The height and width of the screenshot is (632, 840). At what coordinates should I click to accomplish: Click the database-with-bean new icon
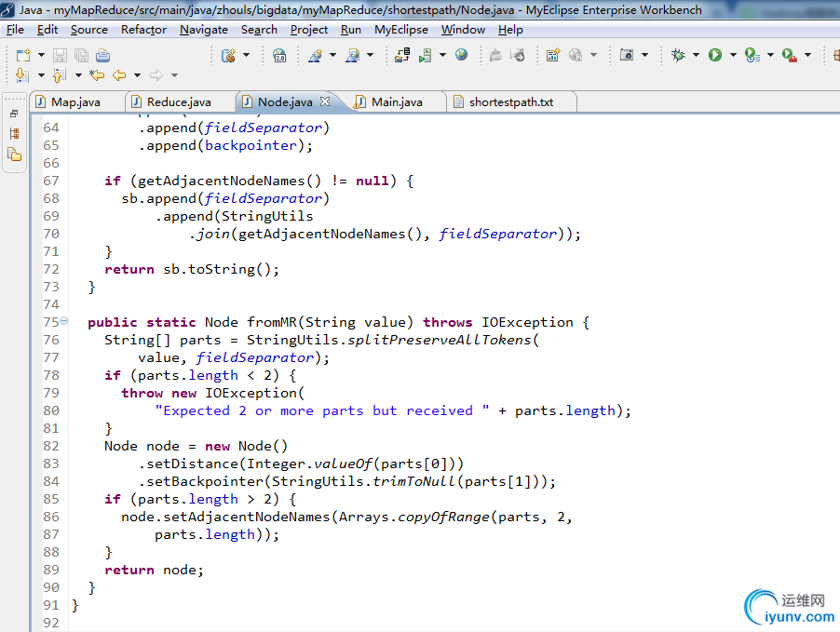(x=229, y=55)
